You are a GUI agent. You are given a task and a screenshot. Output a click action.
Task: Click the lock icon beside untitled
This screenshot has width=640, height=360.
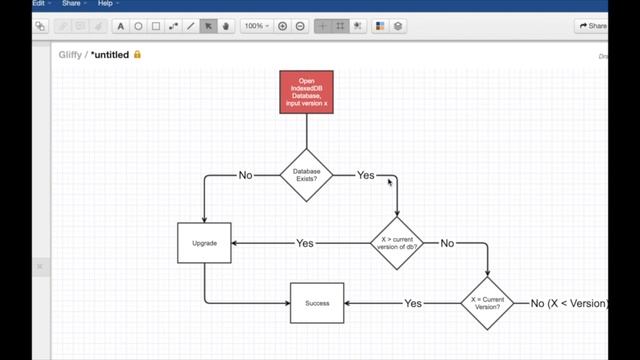pos(137,54)
